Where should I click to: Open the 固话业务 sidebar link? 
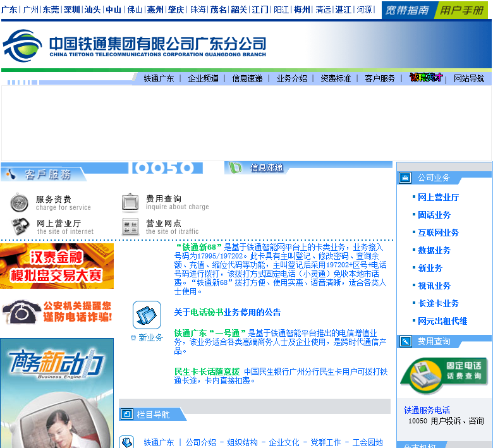coord(434,215)
